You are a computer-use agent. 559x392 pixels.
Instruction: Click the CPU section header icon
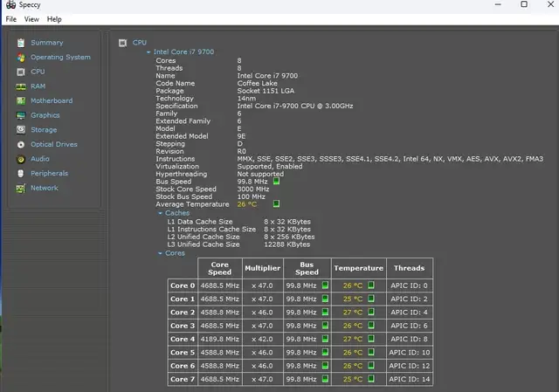[x=122, y=43]
